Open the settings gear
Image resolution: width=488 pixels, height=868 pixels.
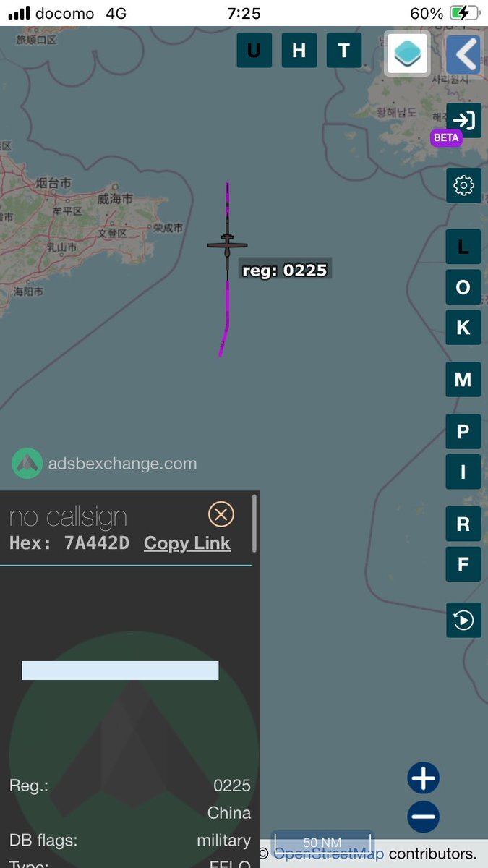pyautogui.click(x=463, y=186)
